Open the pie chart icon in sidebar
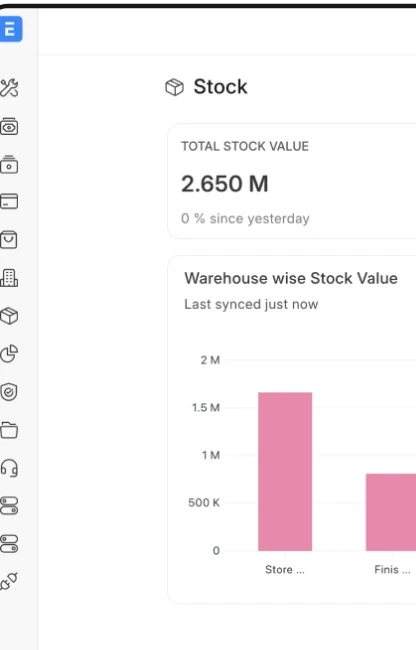The height and width of the screenshot is (650, 416). (9, 354)
